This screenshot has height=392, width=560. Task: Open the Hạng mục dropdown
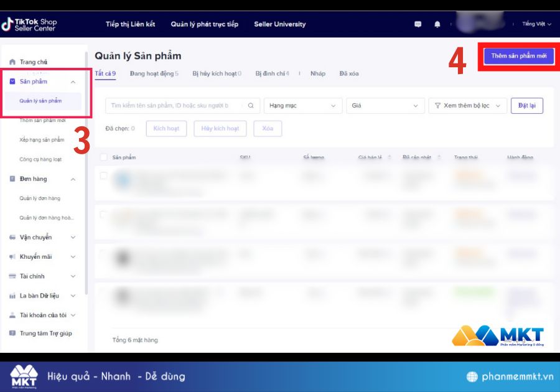303,106
